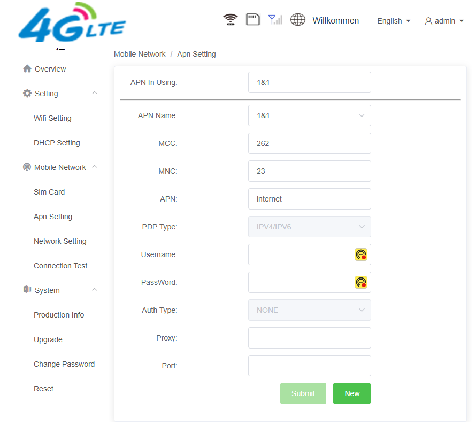
Task: Click the yellow password-manager icon in Username field
Action: tap(361, 254)
